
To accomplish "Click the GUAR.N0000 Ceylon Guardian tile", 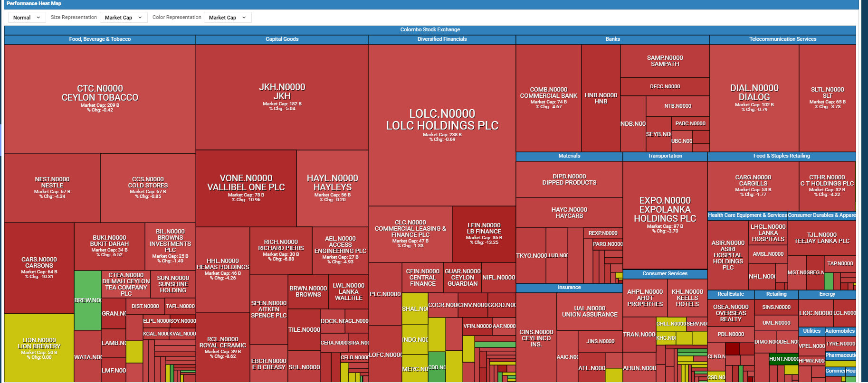I will point(463,278).
